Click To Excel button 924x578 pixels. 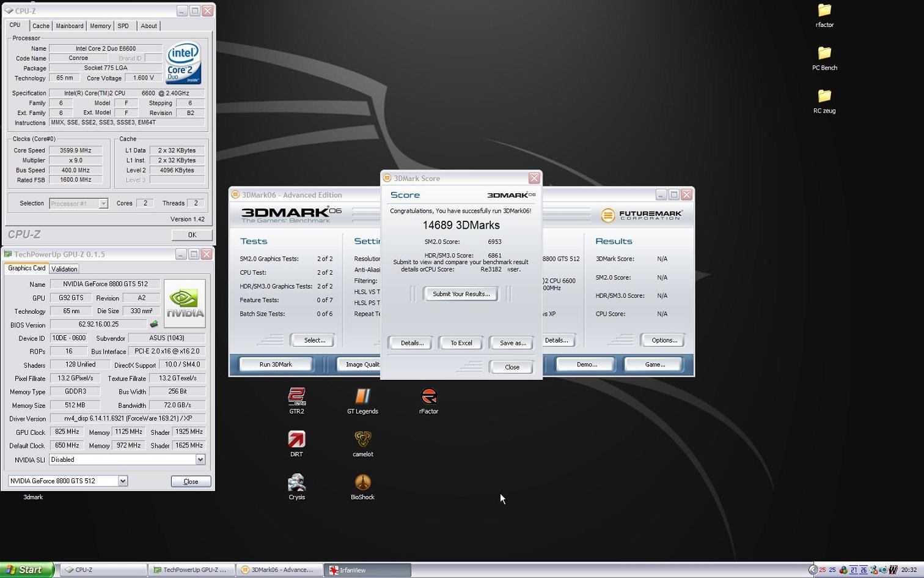click(461, 343)
